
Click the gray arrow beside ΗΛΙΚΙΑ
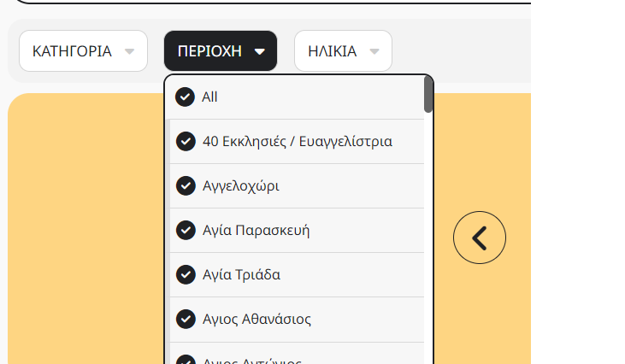point(374,51)
